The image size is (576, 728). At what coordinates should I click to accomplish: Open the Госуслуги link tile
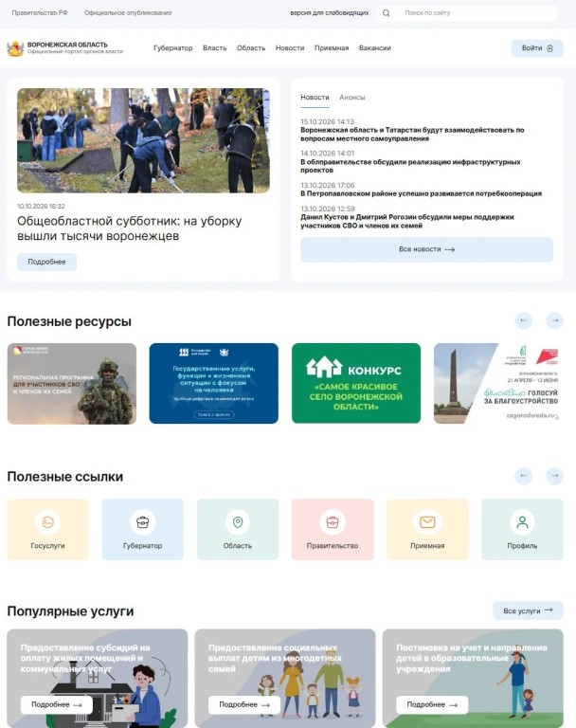pyautogui.click(x=47, y=529)
